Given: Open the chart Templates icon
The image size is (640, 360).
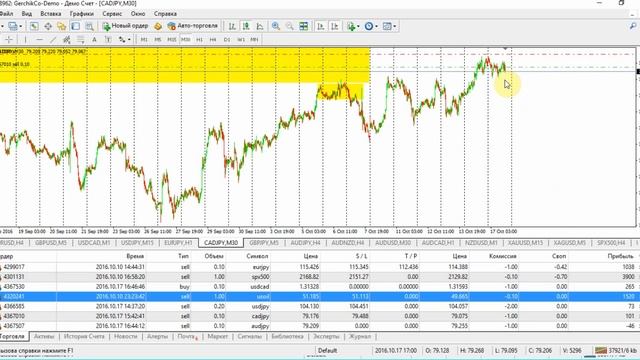Looking at the screenshot, I should [387, 26].
